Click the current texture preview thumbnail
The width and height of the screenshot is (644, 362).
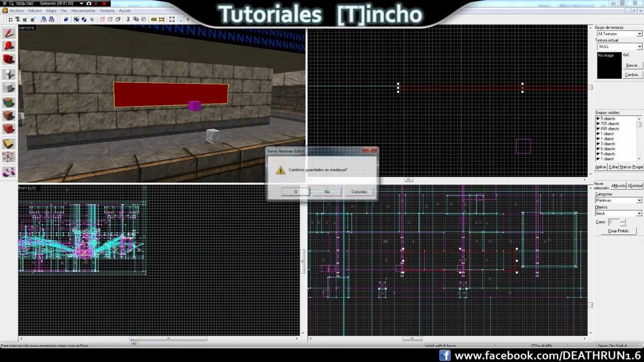pos(609,65)
